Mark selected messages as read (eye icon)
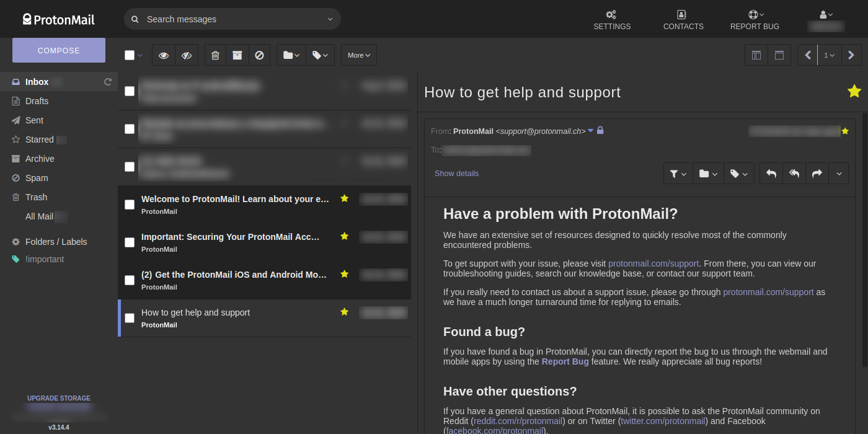This screenshot has width=868, height=434. coord(163,55)
